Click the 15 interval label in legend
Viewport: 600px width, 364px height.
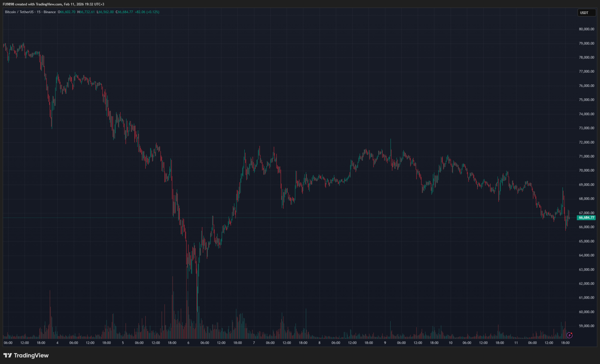point(38,12)
